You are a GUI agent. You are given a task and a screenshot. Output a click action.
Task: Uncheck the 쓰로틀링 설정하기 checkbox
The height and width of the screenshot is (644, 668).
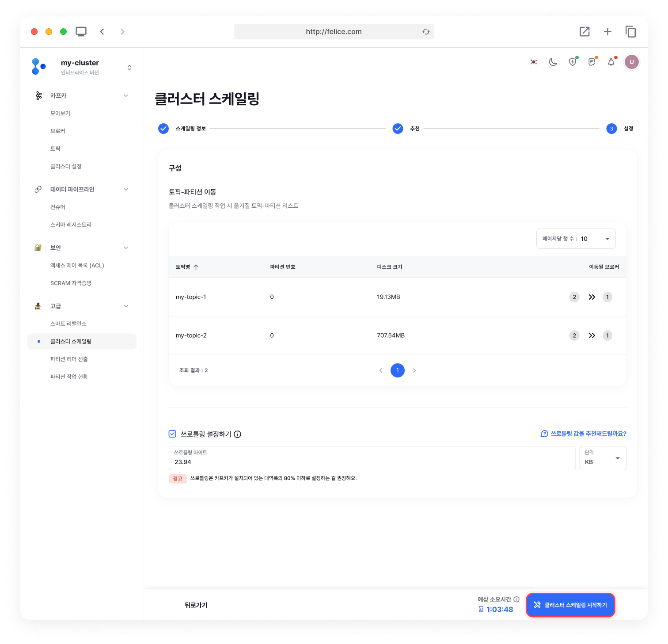click(172, 434)
